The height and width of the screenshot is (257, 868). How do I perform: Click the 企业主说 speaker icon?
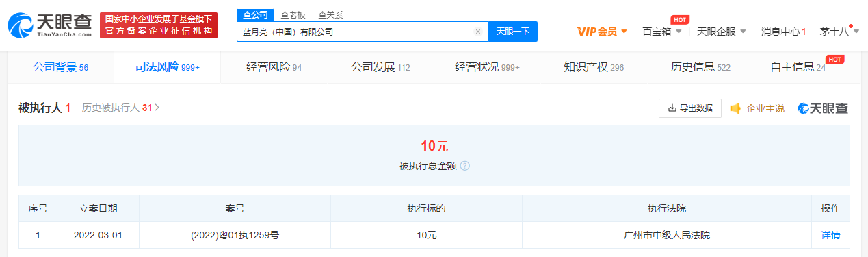pos(735,108)
